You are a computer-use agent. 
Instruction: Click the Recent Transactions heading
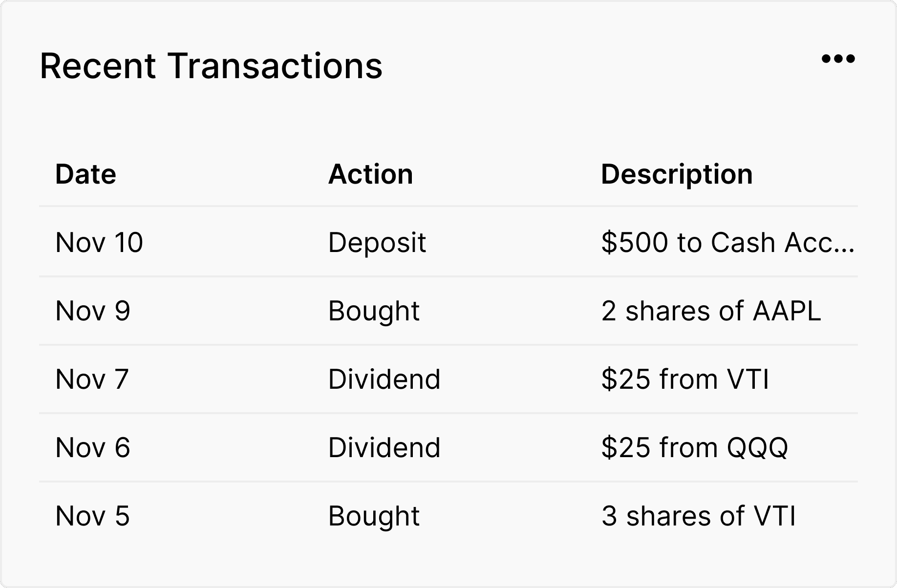coord(211,66)
